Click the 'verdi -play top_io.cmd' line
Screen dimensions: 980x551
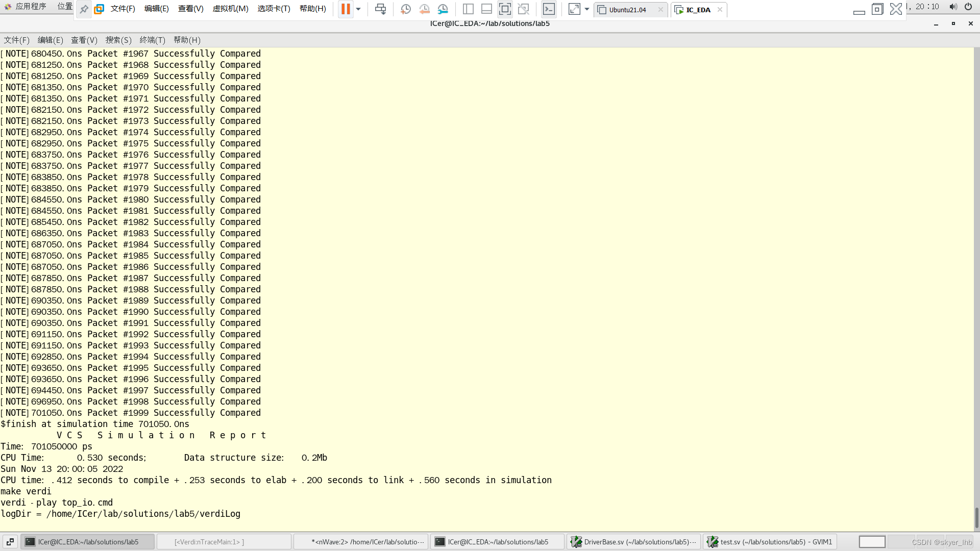[x=57, y=503]
